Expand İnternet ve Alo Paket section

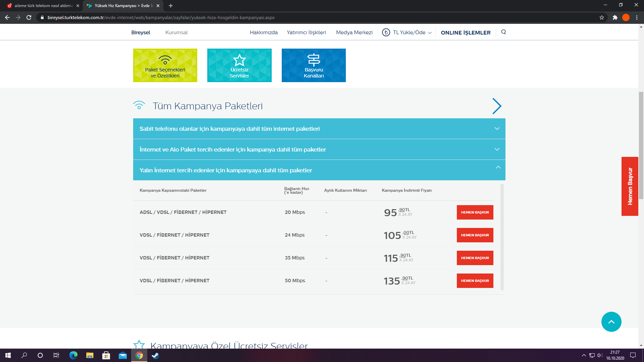(319, 149)
